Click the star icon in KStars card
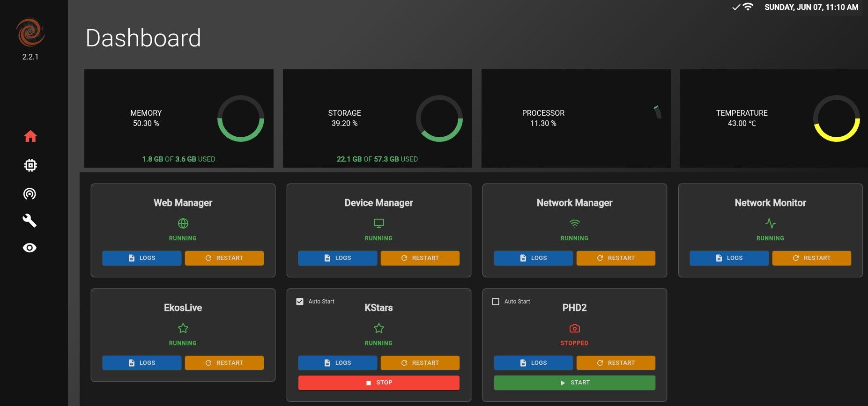Image resolution: width=868 pixels, height=406 pixels. point(379,328)
